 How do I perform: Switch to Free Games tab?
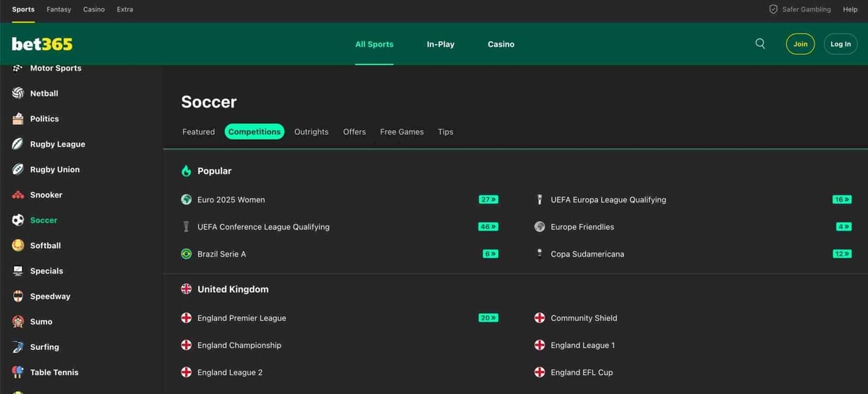coord(401,132)
